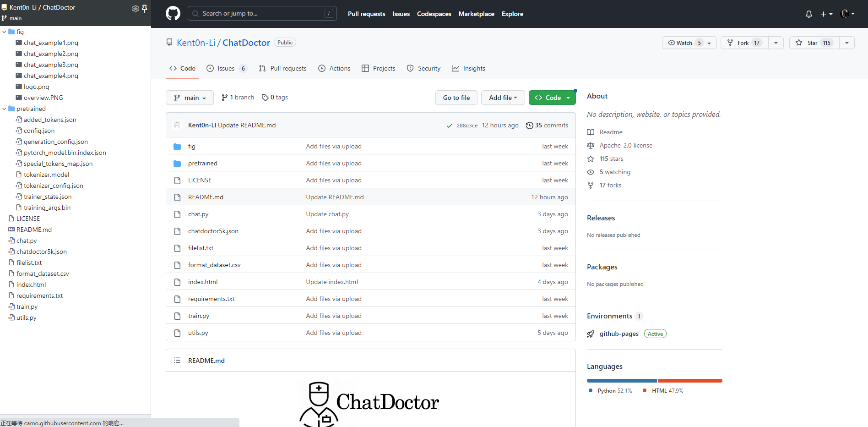Open the Actions tab
Image resolution: width=868 pixels, height=427 pixels.
pyautogui.click(x=334, y=68)
